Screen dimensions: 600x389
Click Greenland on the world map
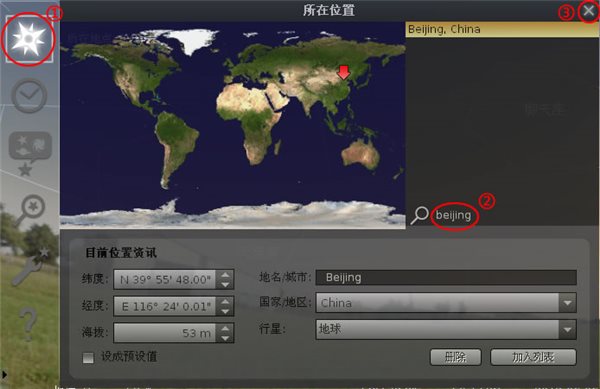click(x=191, y=40)
